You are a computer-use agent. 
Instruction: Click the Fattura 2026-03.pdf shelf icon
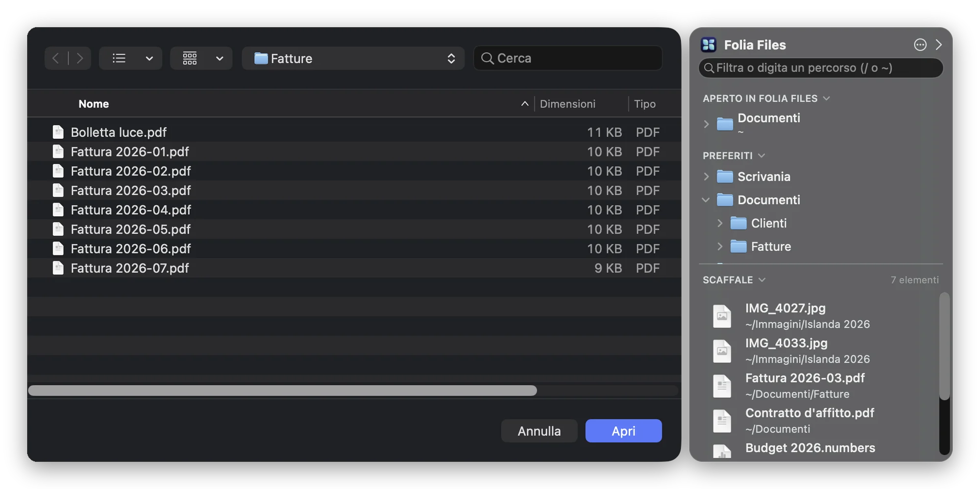[722, 386]
